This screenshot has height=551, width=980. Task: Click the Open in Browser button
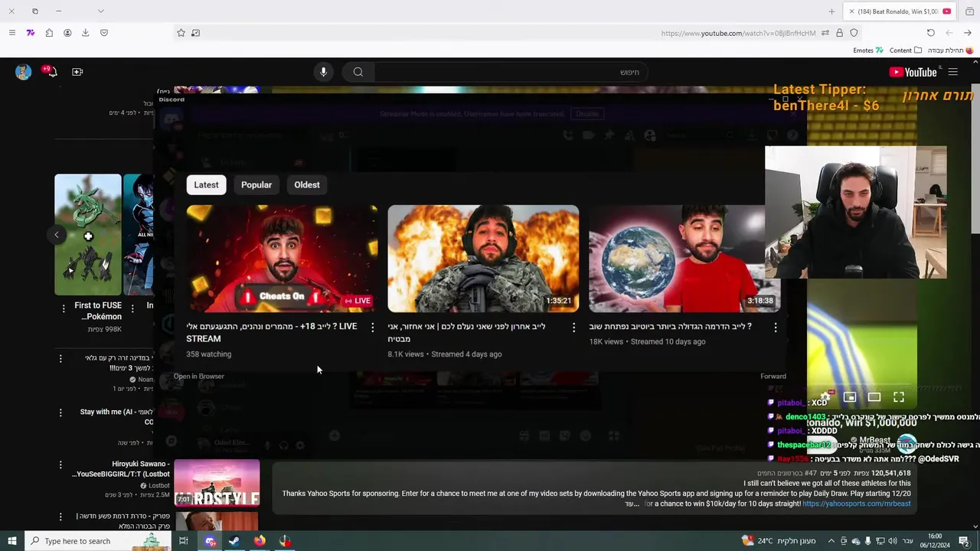199,376
